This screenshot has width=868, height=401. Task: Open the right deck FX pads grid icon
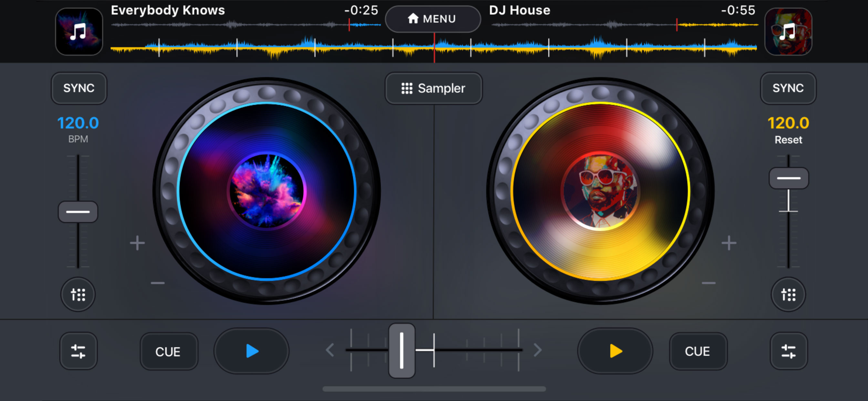788,294
